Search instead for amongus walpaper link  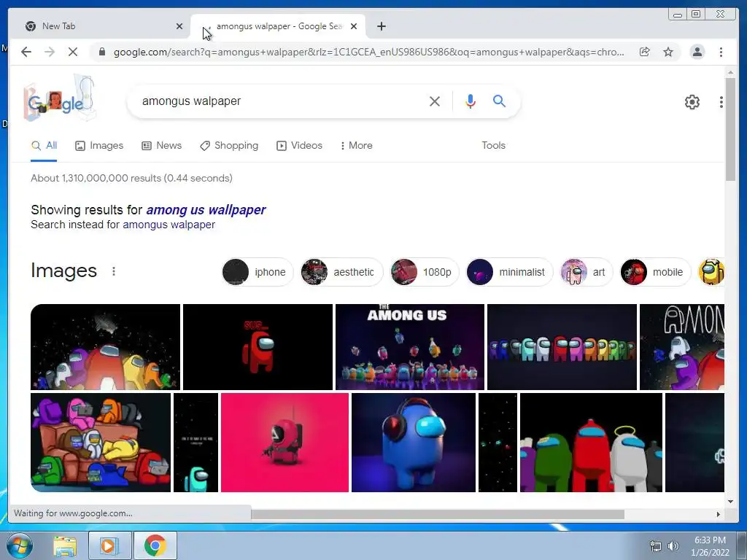pyautogui.click(x=169, y=225)
